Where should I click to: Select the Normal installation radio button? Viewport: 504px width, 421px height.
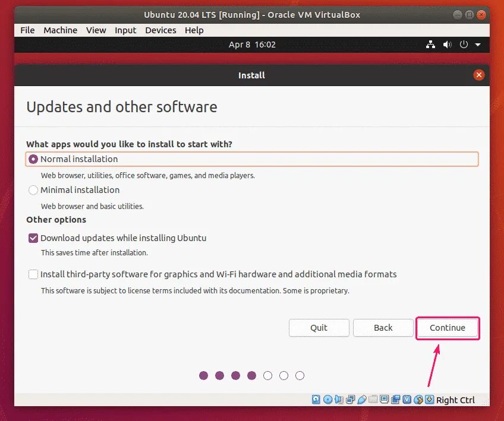tap(33, 159)
